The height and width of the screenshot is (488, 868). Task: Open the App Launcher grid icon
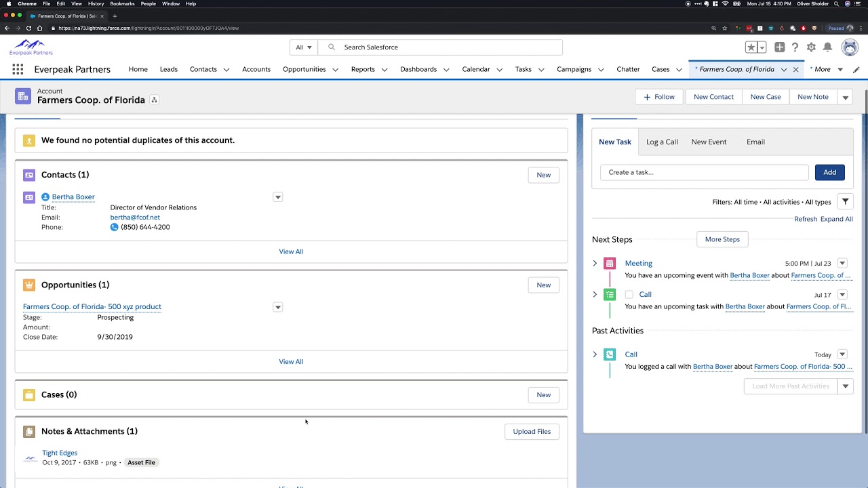[18, 69]
